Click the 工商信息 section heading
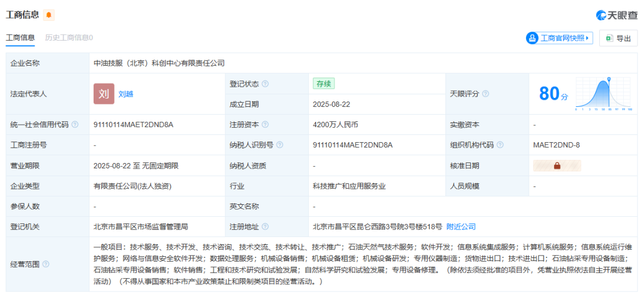The height and width of the screenshot is (298, 644). click(23, 16)
